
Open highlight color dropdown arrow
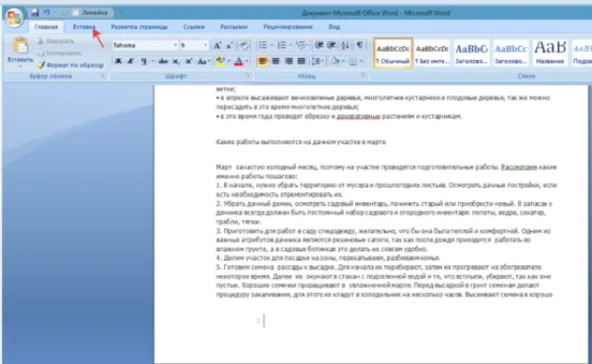point(228,61)
